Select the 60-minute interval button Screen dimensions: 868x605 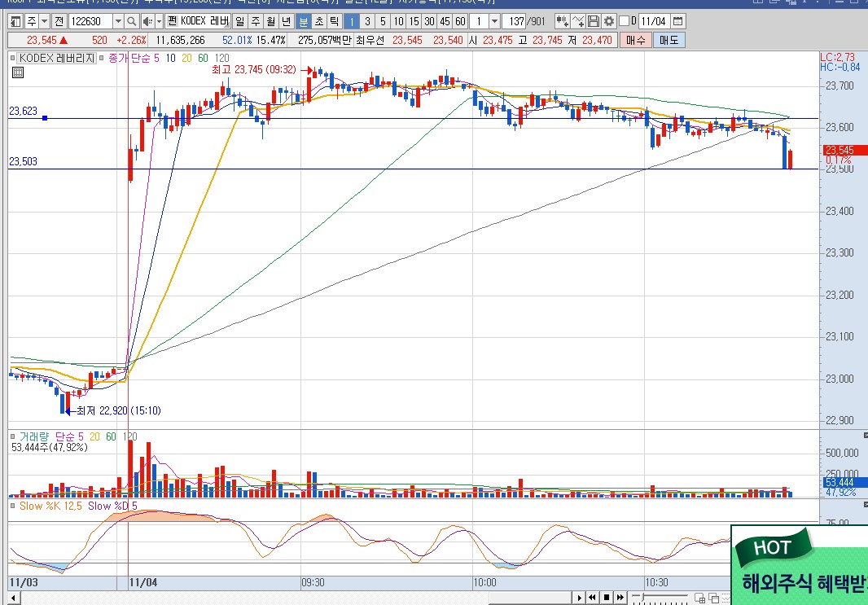460,22
